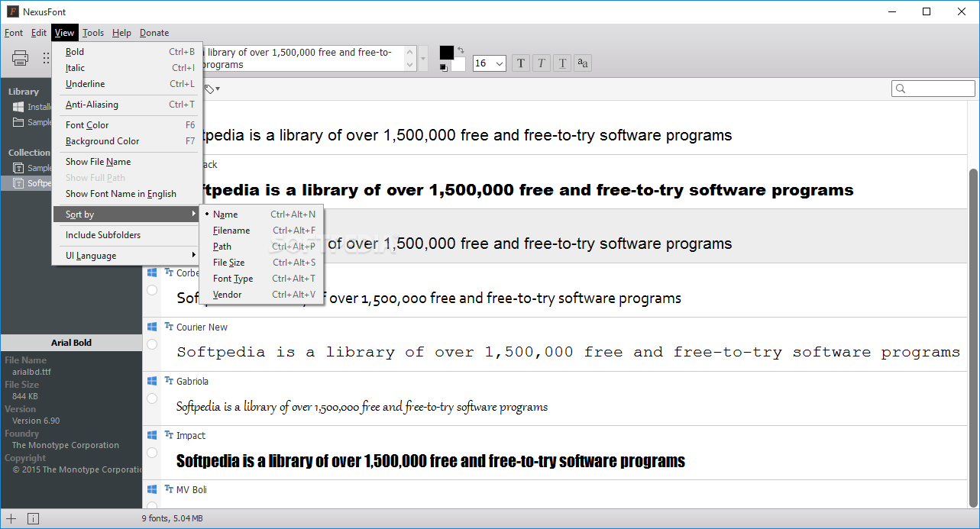980x529 pixels.
Task: Click the TrueType icon beside MV Boli
Action: click(169, 489)
